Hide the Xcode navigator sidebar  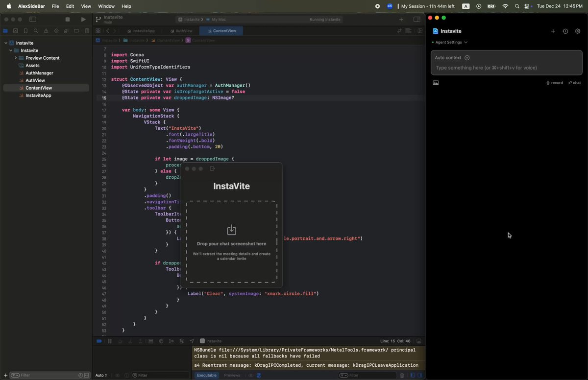coord(33,19)
